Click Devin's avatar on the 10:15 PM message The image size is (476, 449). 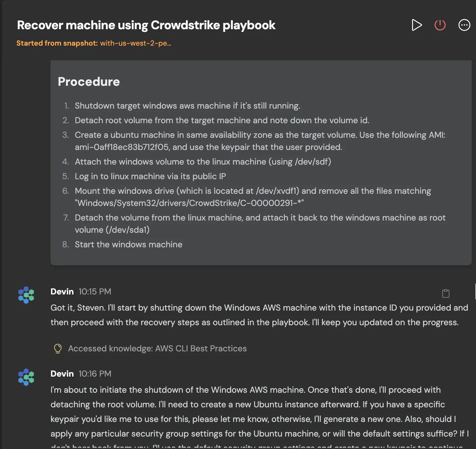point(26,295)
